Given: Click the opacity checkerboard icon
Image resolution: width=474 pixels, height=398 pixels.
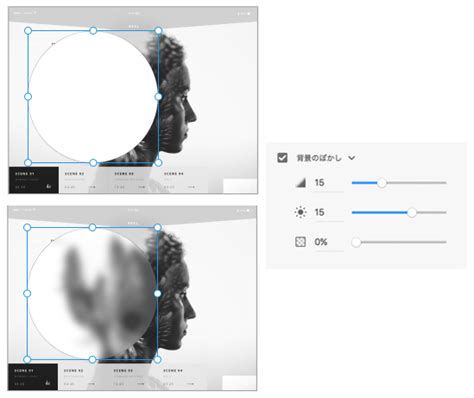Looking at the screenshot, I should tap(300, 242).
